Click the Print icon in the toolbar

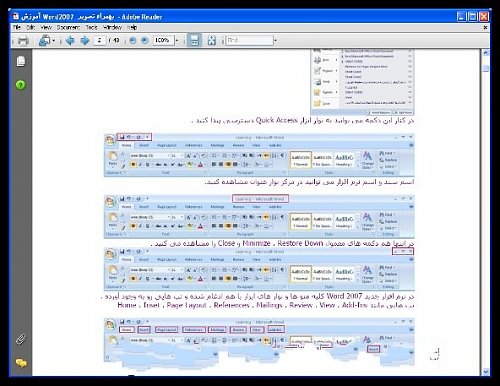pyautogui.click(x=23, y=41)
